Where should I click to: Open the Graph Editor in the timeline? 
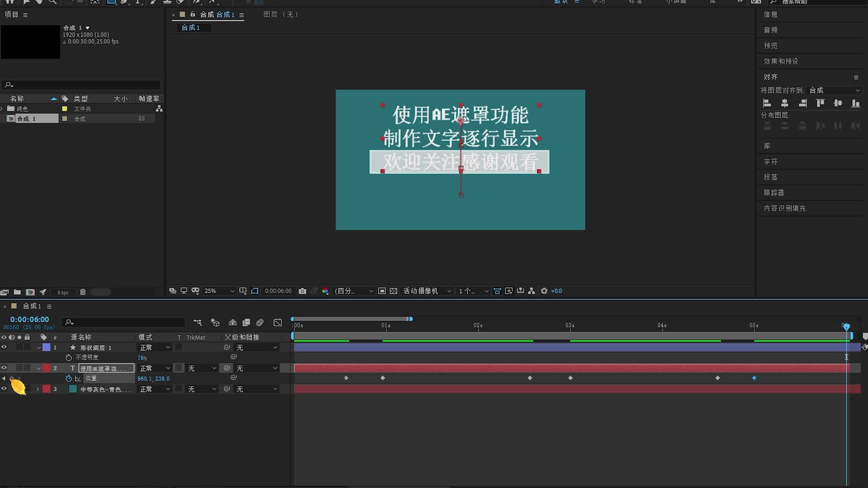click(278, 322)
